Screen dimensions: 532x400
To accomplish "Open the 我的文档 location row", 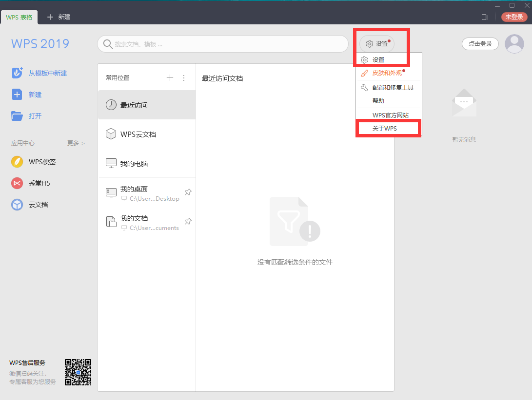I will 147,222.
